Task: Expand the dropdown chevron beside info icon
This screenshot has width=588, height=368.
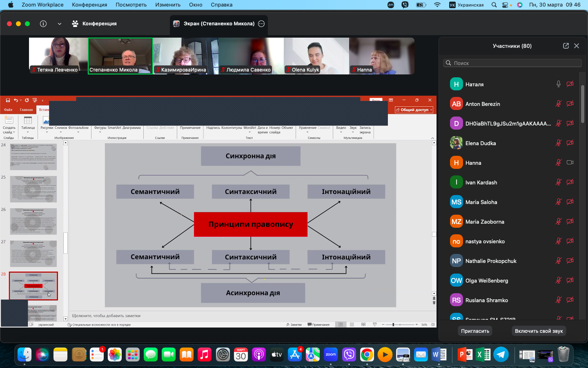Action: [x=60, y=24]
